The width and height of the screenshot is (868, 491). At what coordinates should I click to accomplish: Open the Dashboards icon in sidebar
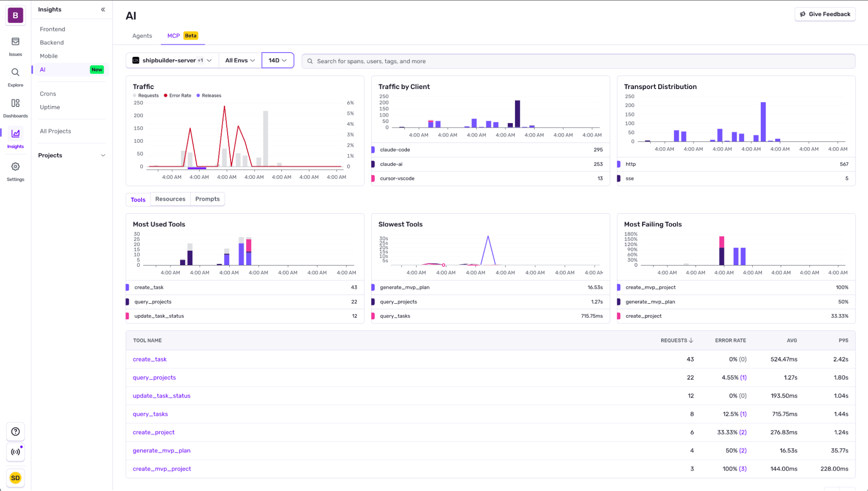[15, 103]
